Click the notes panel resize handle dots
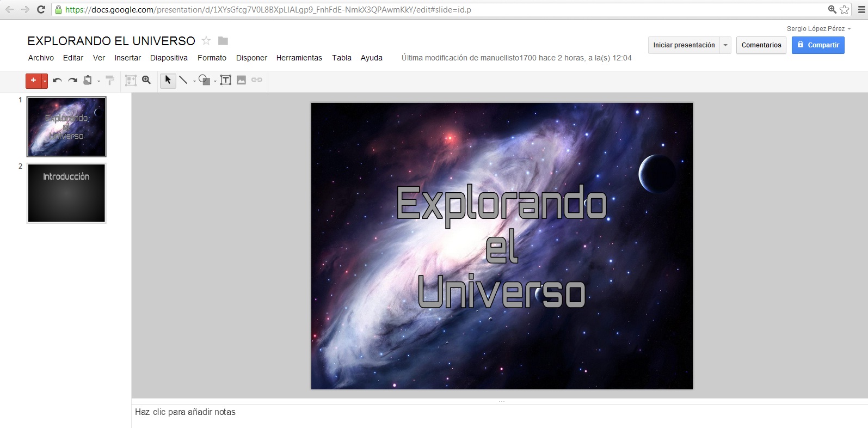This screenshot has width=868, height=428. pyautogui.click(x=501, y=401)
